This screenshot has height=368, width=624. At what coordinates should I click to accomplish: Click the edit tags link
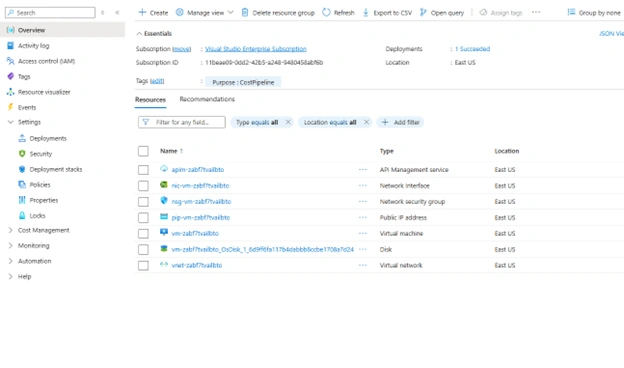coord(157,81)
